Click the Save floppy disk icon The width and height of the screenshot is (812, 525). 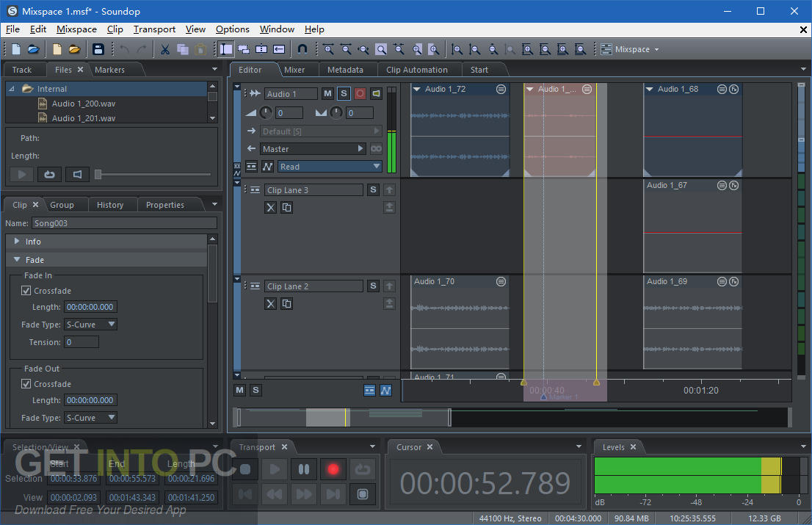(98, 49)
